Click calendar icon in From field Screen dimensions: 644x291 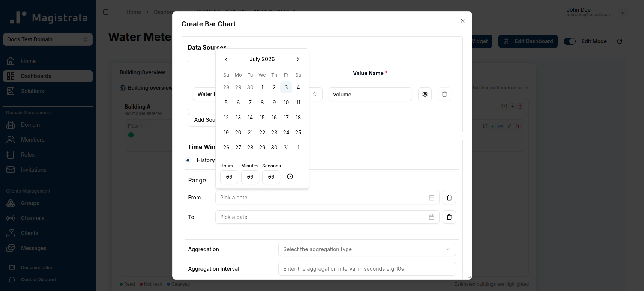pos(432,198)
